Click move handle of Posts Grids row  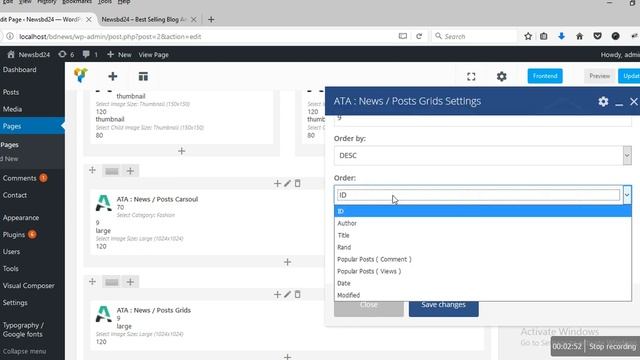click(x=92, y=281)
